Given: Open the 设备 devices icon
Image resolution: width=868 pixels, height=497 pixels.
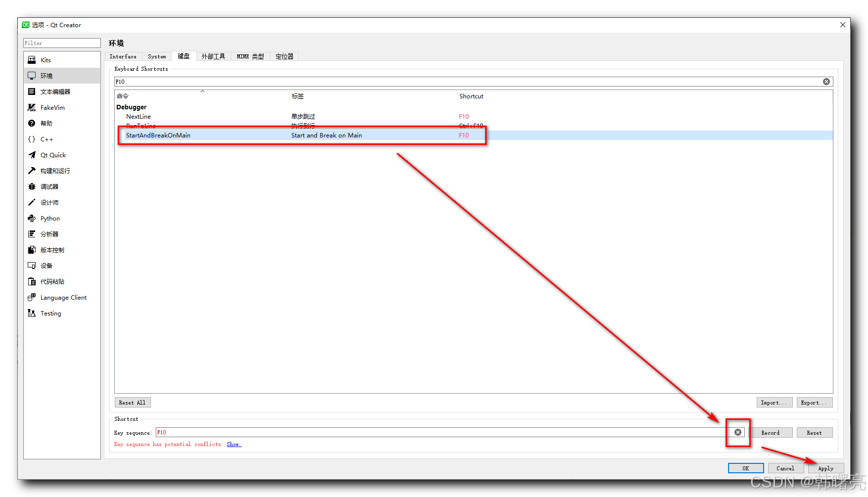Looking at the screenshot, I should (32, 266).
